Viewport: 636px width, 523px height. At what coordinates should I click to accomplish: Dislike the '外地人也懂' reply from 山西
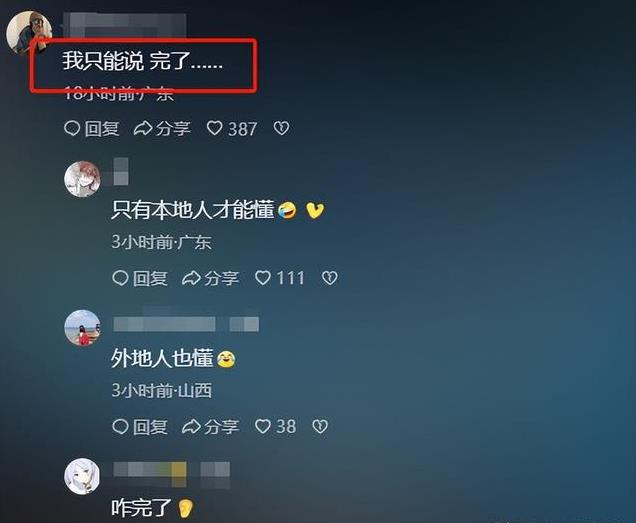[320, 426]
